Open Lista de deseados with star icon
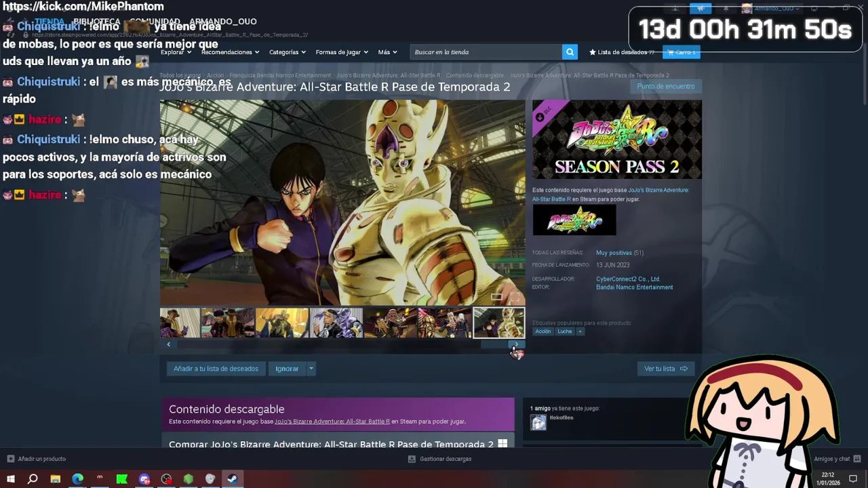The height and width of the screenshot is (488, 868). point(622,52)
